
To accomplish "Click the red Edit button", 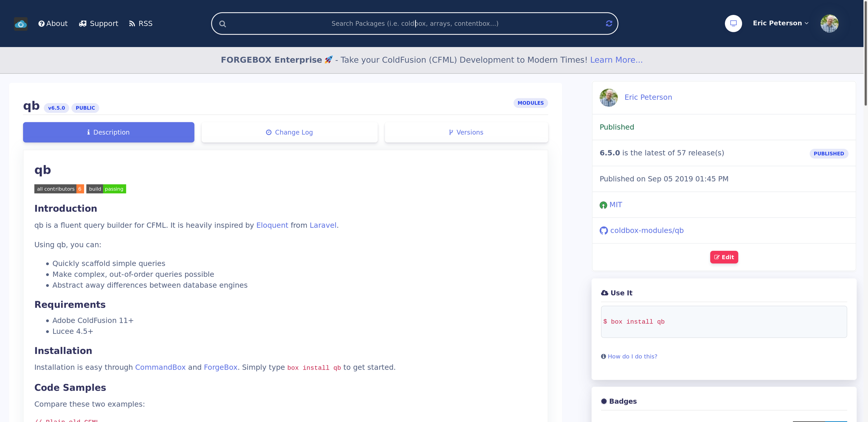I will point(724,257).
